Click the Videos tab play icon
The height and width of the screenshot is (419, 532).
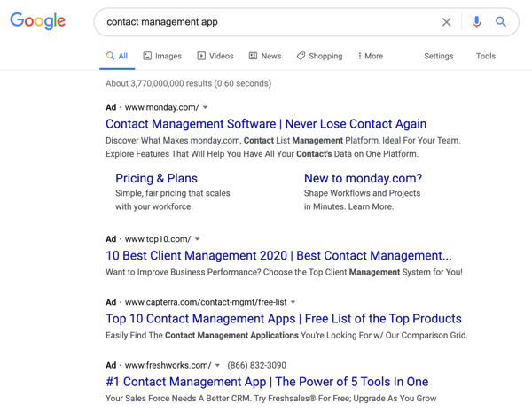[x=201, y=56]
